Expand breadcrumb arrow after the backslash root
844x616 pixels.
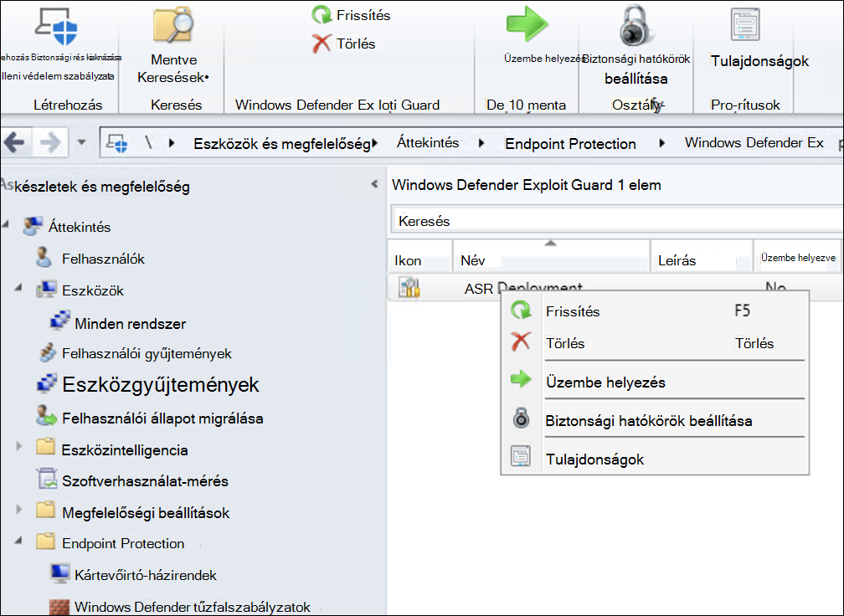(x=172, y=143)
